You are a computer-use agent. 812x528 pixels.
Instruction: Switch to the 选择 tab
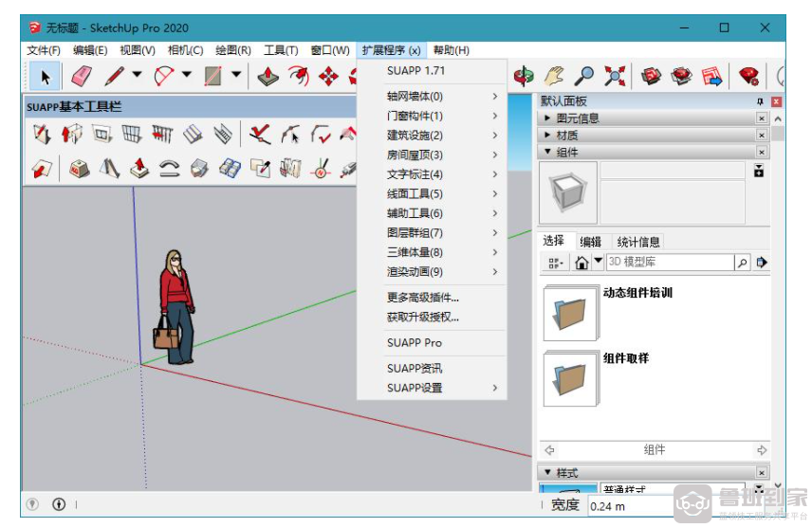(x=554, y=240)
